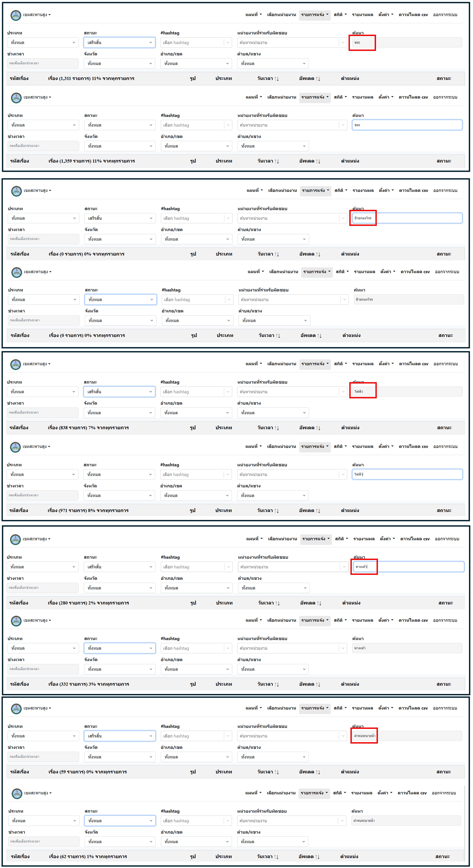
Task: Click the district logo in the 838 รายการ panel
Action: [x=15, y=364]
